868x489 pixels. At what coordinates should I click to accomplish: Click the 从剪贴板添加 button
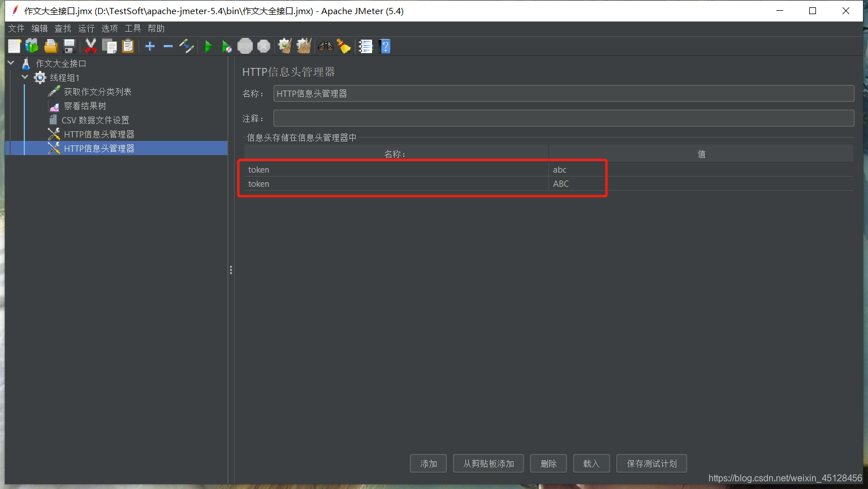tap(489, 464)
